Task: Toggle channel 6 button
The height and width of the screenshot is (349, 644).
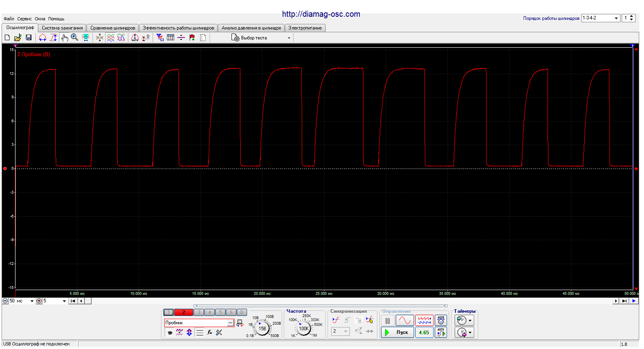Action: click(x=231, y=312)
